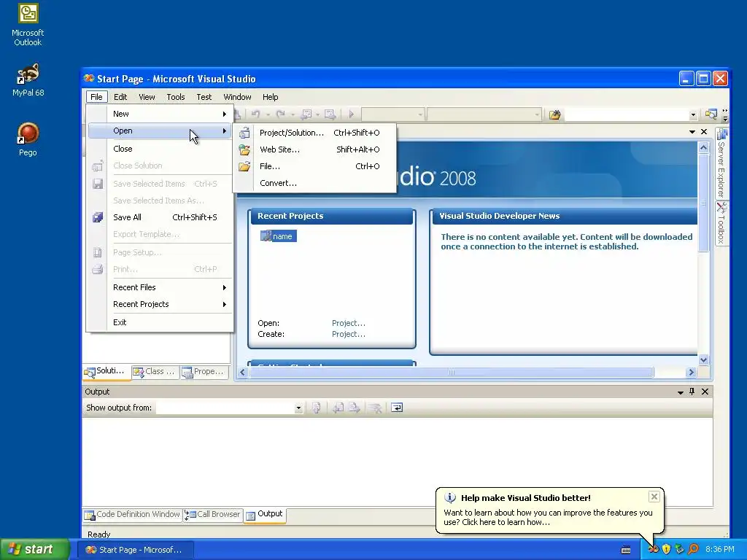Click the Undo toolbar icon
Viewport: 747px width, 560px height.
click(x=256, y=114)
